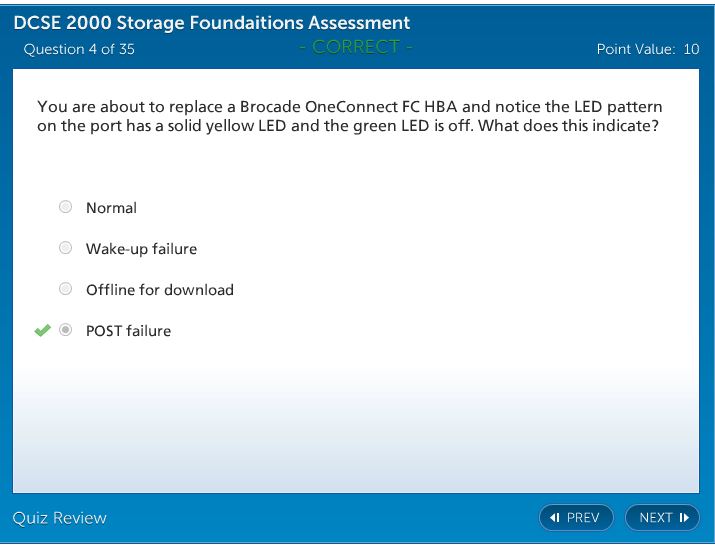The width and height of the screenshot is (715, 545).
Task: Advance using the NEXT button label
Action: [x=656, y=517]
